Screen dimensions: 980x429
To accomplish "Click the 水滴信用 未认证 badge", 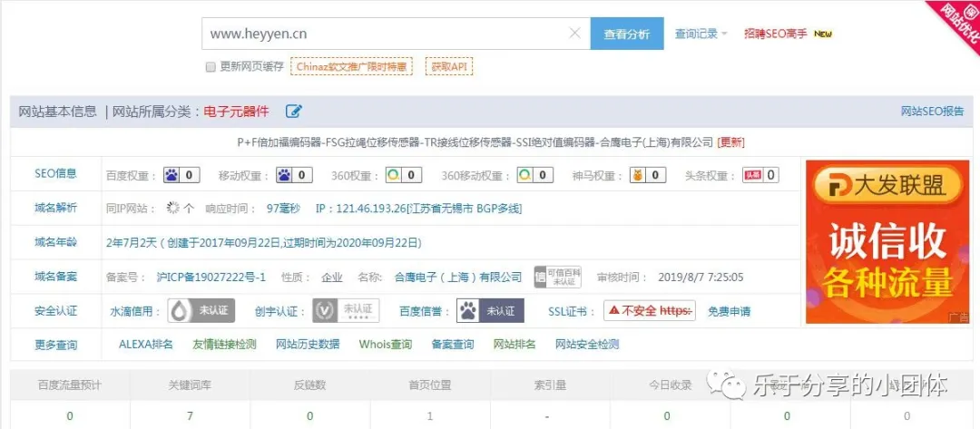I will click(201, 310).
